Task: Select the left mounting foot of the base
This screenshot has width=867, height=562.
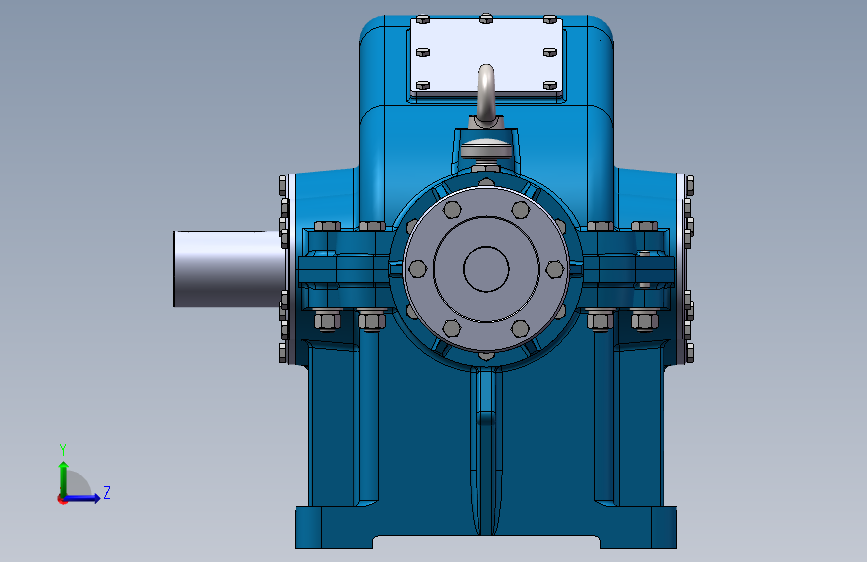Action: [x=335, y=527]
